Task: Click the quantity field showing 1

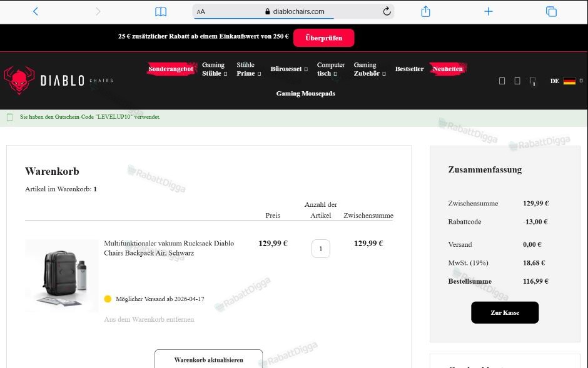Action: tap(321, 249)
